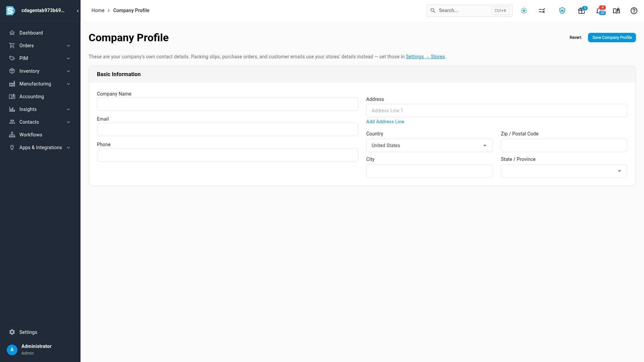Click Save Company Profile button
Viewport: 644px width, 362px height.
[612, 38]
